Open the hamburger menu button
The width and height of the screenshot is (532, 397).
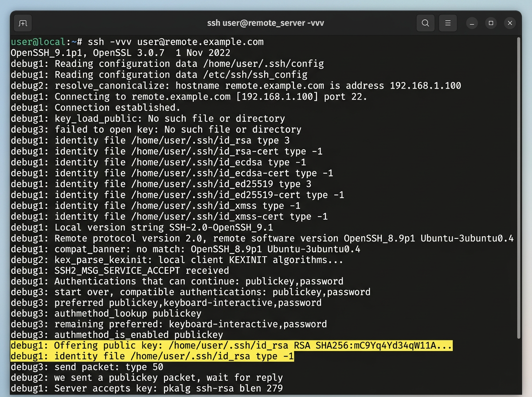(x=448, y=23)
